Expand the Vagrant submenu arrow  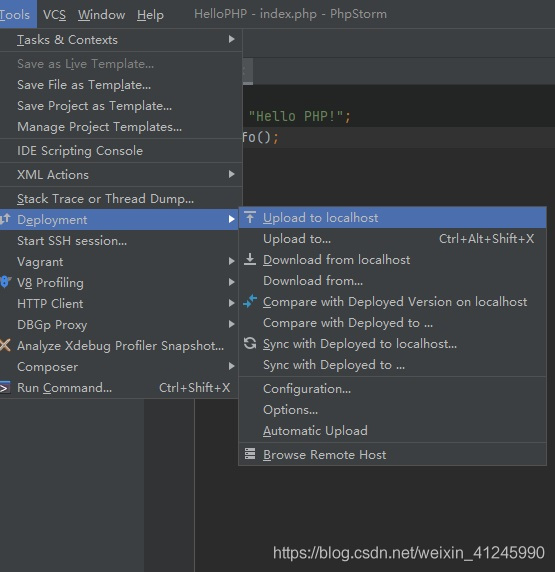point(231,261)
